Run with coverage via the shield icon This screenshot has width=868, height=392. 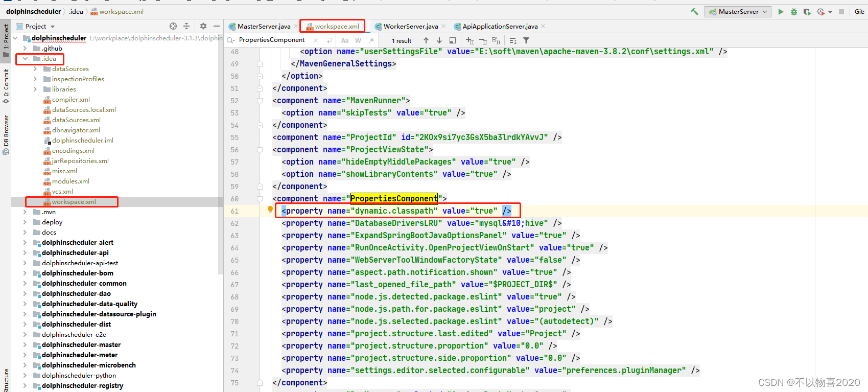(807, 11)
